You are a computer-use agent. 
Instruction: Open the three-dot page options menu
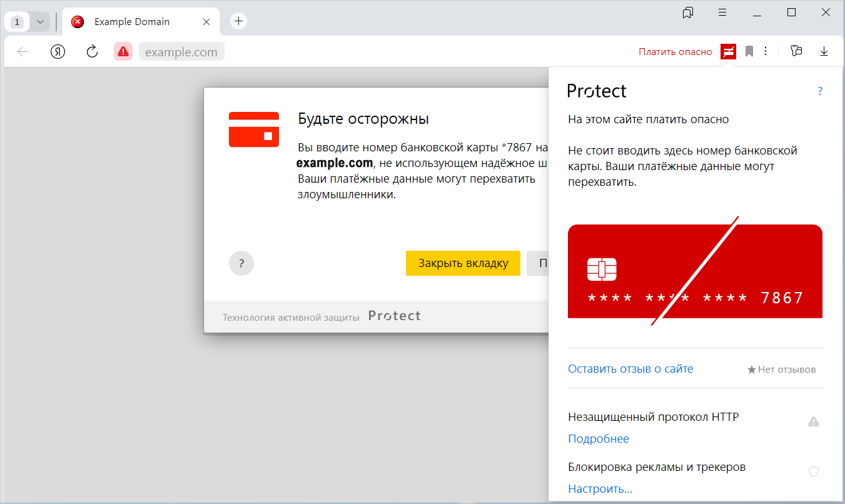766,52
